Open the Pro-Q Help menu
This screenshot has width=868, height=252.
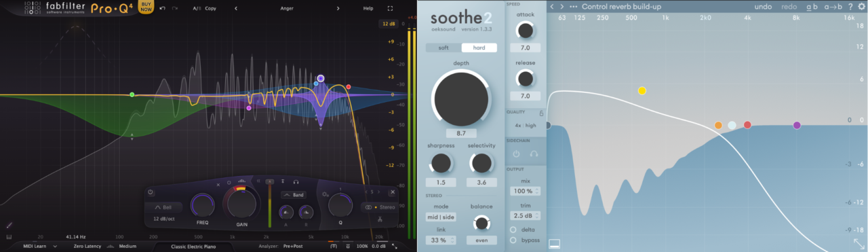368,9
